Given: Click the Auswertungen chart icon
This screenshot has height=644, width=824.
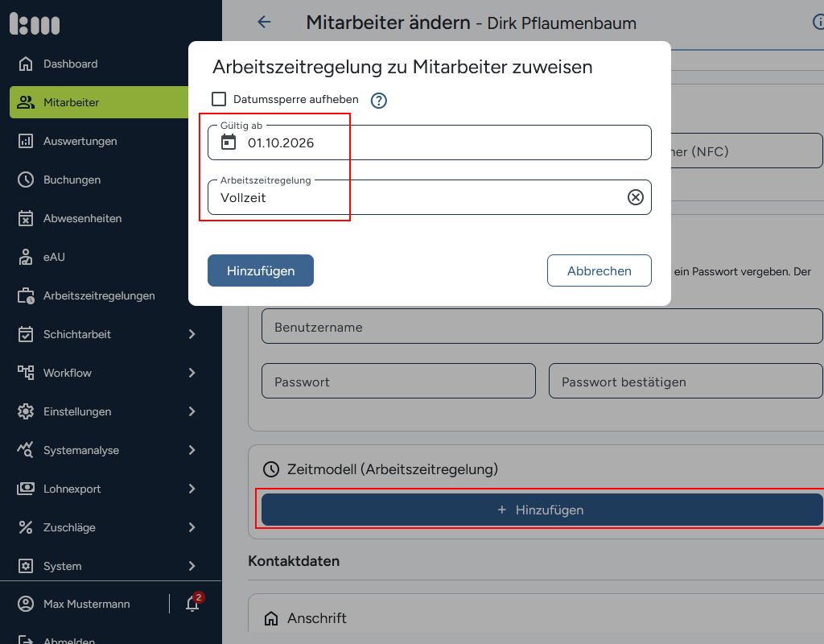Looking at the screenshot, I should pyautogui.click(x=25, y=141).
